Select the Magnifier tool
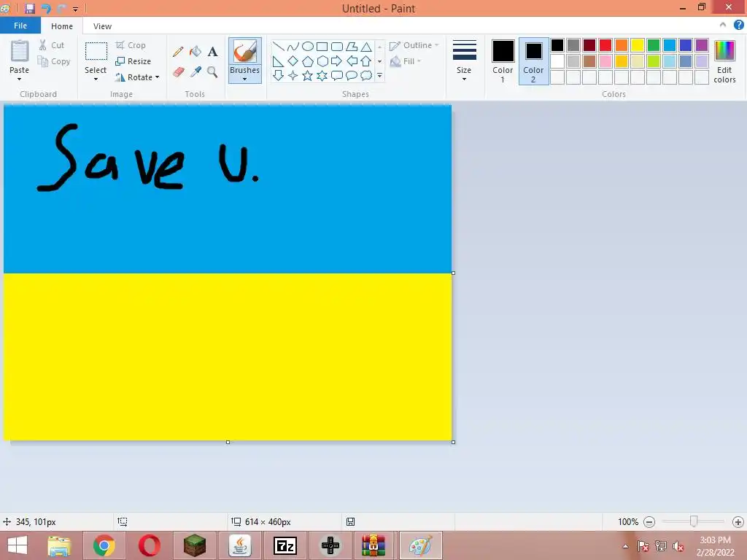Image resolution: width=747 pixels, height=560 pixels. (x=212, y=72)
